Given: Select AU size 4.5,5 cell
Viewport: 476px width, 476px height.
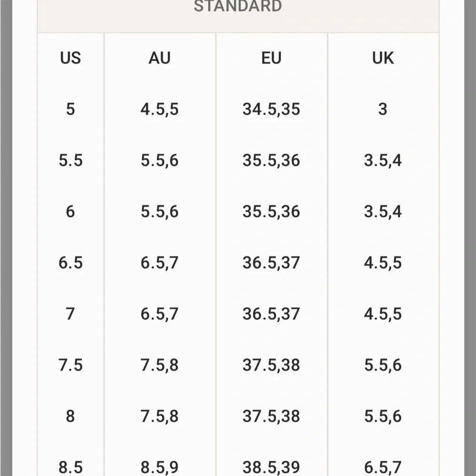Looking at the screenshot, I should tap(159, 109).
